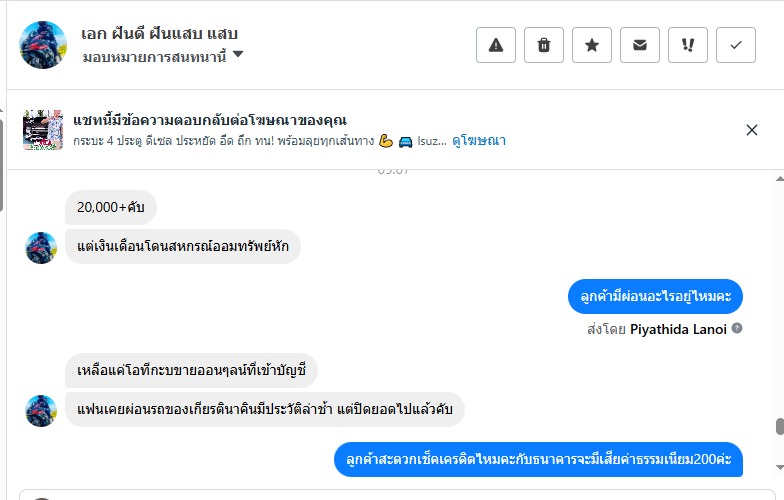Click the customer profile picture in header
The height and width of the screenshot is (500, 784).
point(44,44)
